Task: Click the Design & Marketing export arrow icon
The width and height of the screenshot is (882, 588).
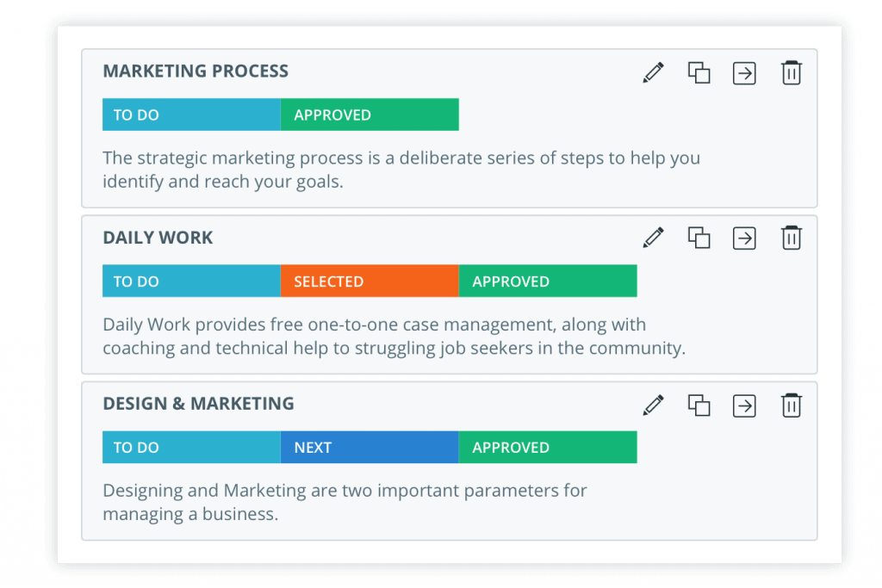Action: 744,405
